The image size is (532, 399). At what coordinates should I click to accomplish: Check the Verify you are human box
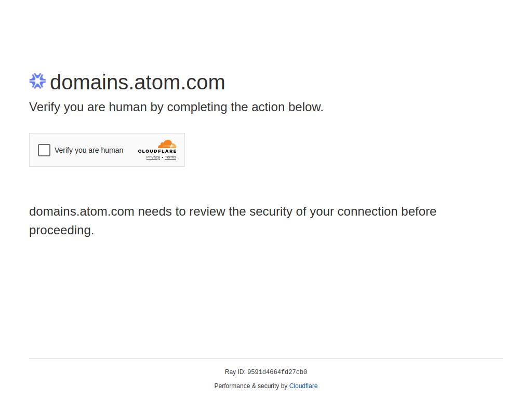point(44,150)
